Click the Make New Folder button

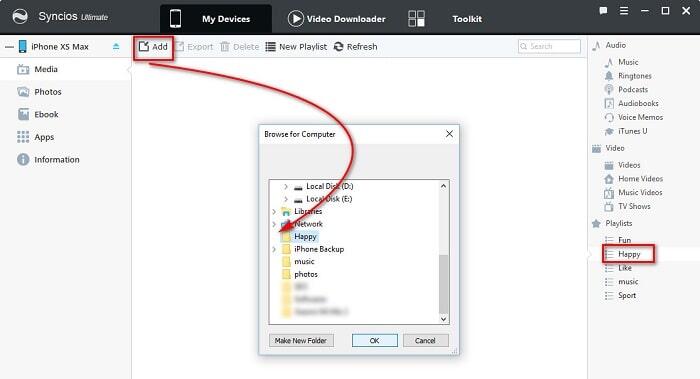tap(301, 341)
